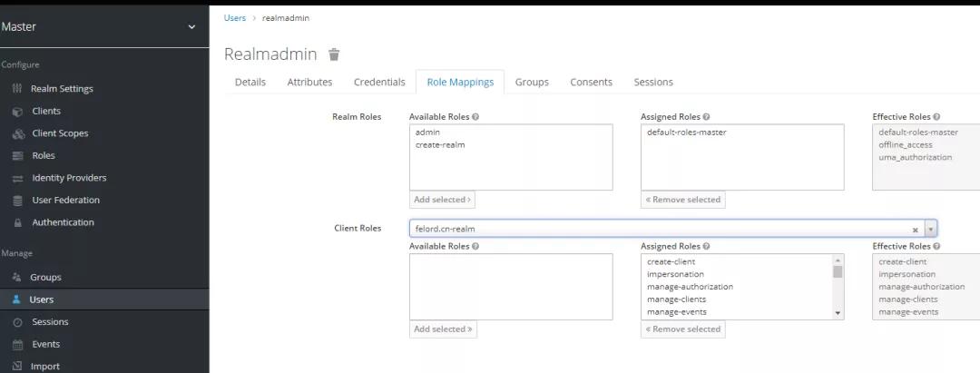Select the admin available realm role
The height and width of the screenshot is (373, 980).
427,133
